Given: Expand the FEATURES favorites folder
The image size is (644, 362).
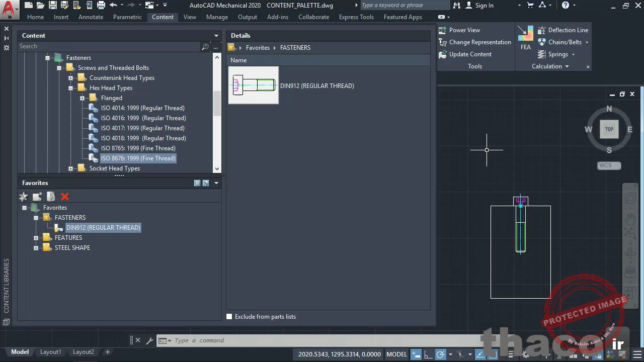Looking at the screenshot, I should click(x=36, y=238).
